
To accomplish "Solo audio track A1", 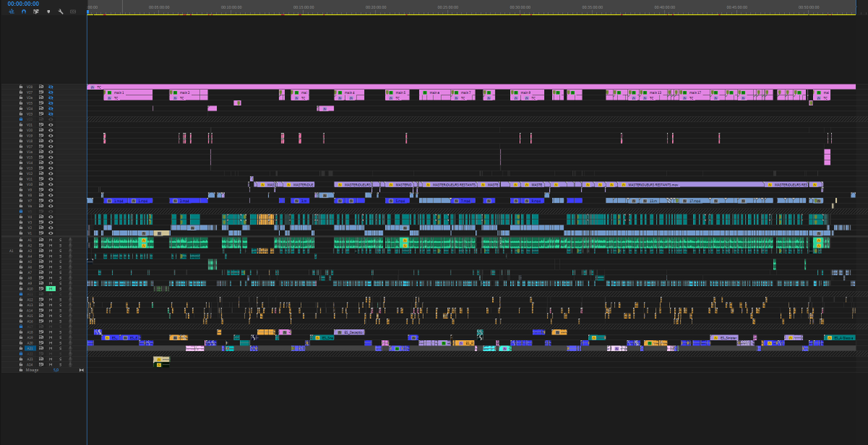I will click(61, 240).
